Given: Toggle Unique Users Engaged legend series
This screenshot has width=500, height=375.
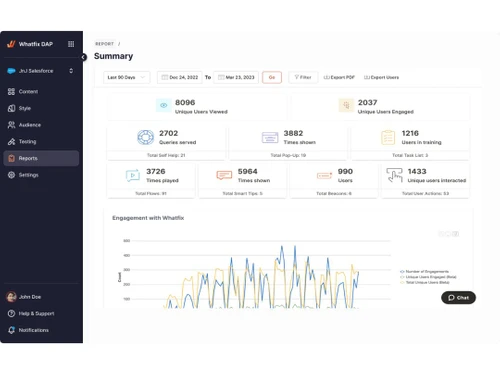Looking at the screenshot, I should point(428,277).
